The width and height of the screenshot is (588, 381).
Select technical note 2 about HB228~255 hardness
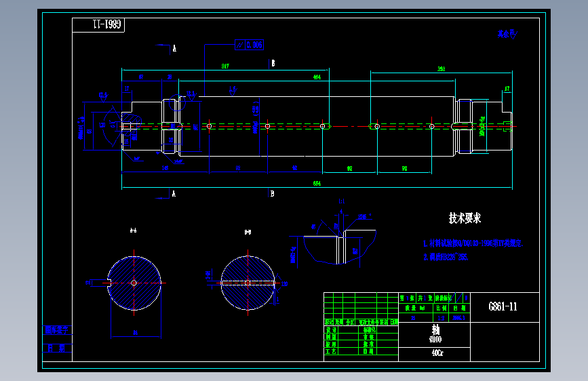click(446, 257)
